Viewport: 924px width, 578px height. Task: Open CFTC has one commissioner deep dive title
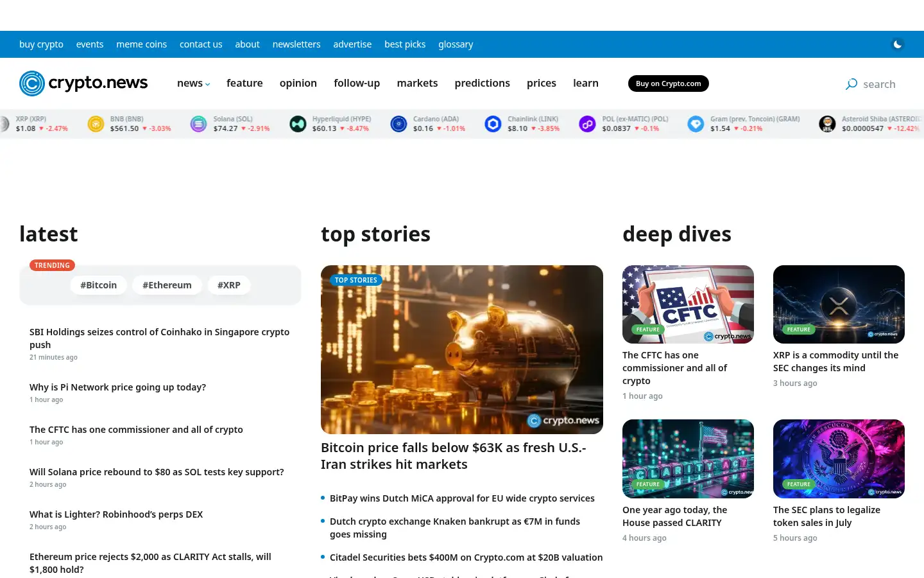pyautogui.click(x=674, y=368)
